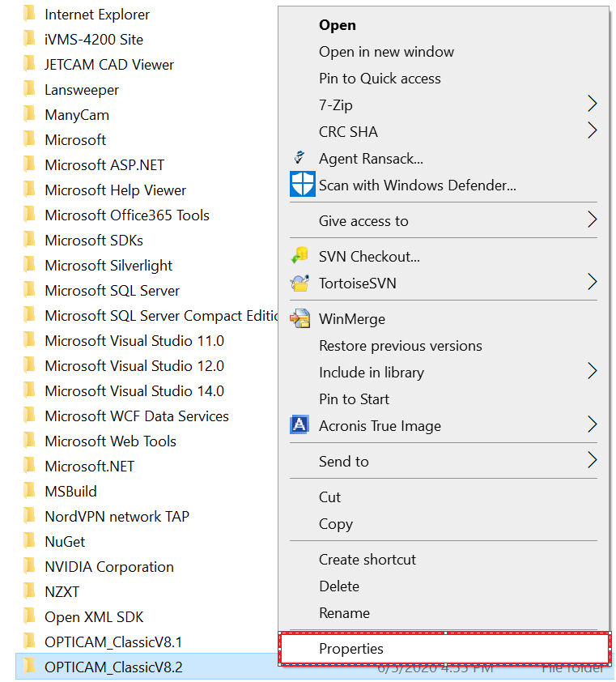Image resolution: width=616 pixels, height=682 pixels.
Task: Select the Microsoft SQL Server folder
Action: [x=112, y=290]
